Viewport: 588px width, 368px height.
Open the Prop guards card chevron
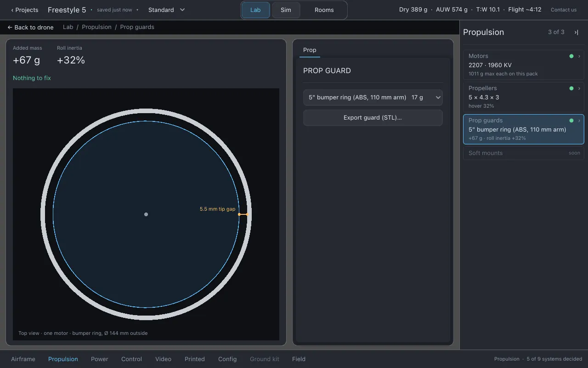click(579, 121)
